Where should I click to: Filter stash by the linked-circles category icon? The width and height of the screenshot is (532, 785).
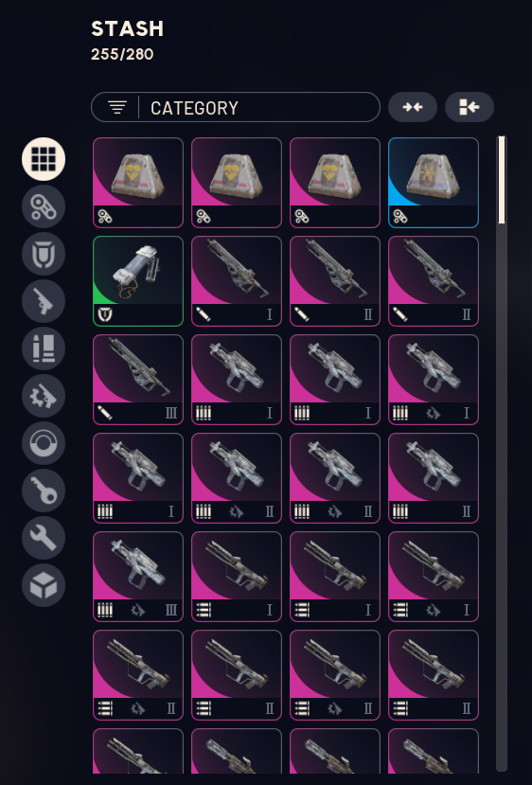(44, 206)
